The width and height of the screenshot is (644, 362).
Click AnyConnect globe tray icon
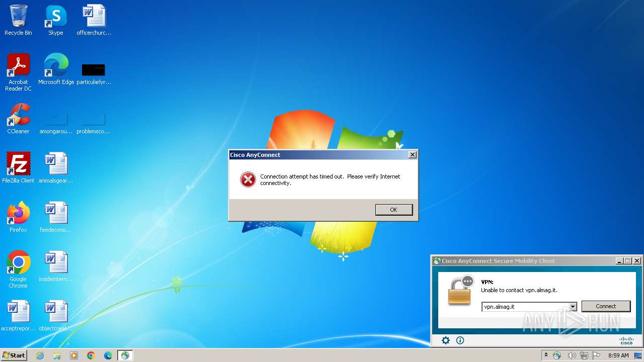(557, 355)
